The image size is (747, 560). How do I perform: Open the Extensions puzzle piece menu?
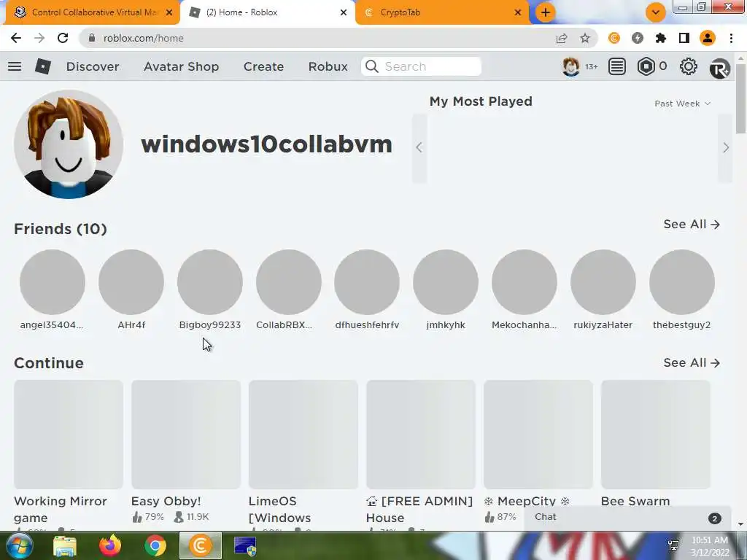[661, 38]
